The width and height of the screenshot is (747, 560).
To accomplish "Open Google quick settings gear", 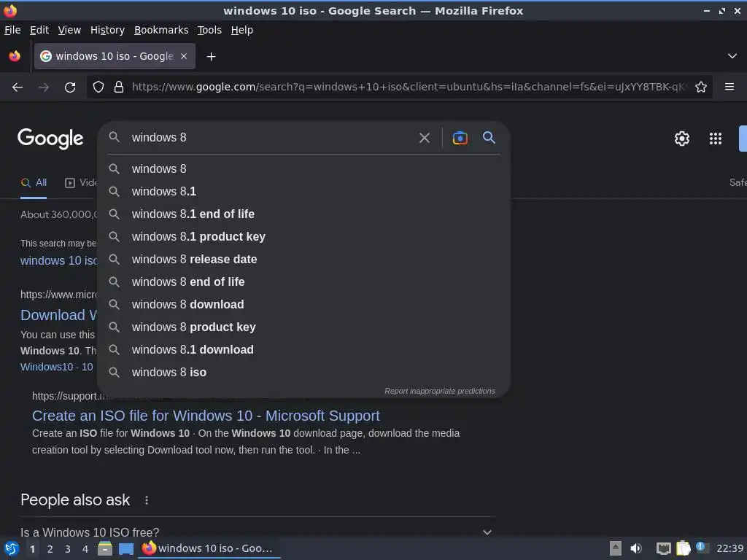I will click(682, 139).
